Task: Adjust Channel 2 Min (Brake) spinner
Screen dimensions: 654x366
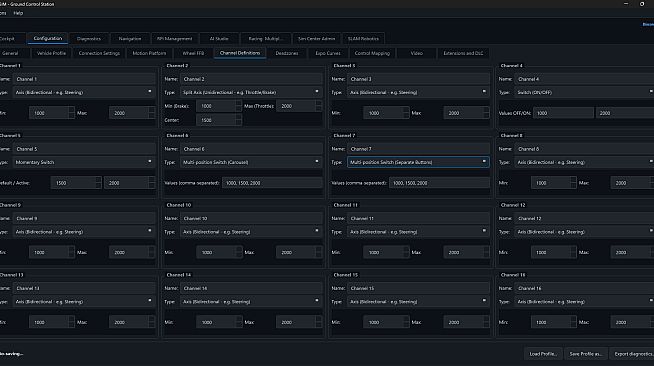Action: tap(219, 106)
